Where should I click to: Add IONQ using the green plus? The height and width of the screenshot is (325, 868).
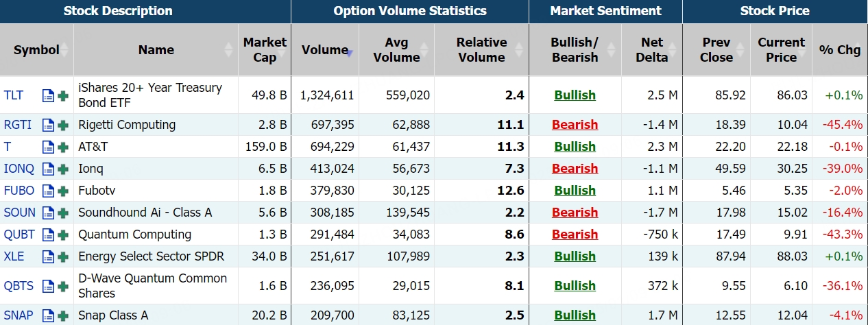point(63,169)
